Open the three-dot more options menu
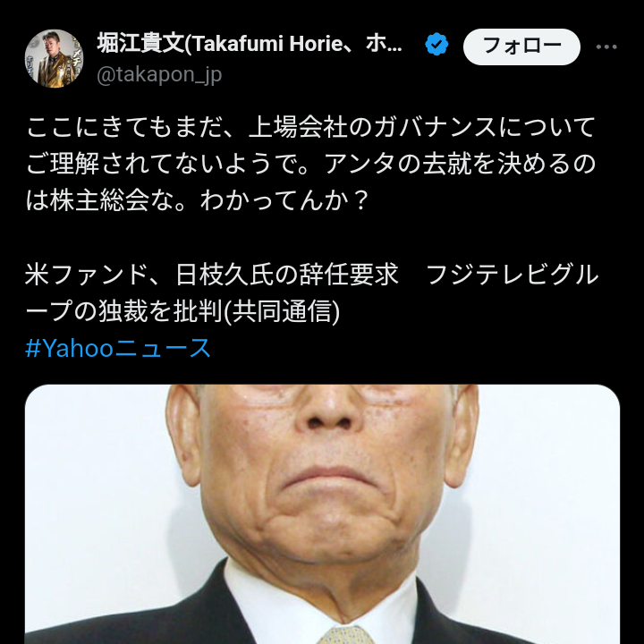Image resolution: width=644 pixels, height=644 pixels. pos(606,47)
